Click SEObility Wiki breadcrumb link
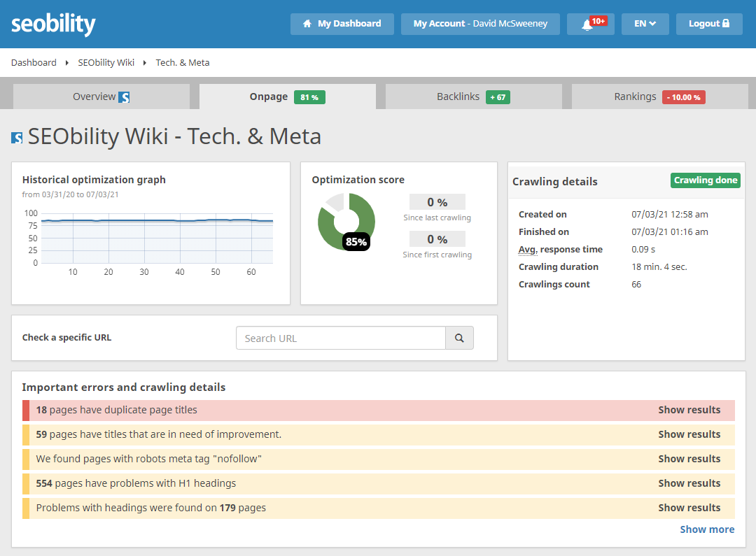Image resolution: width=756 pixels, height=556 pixels. pyautogui.click(x=106, y=62)
